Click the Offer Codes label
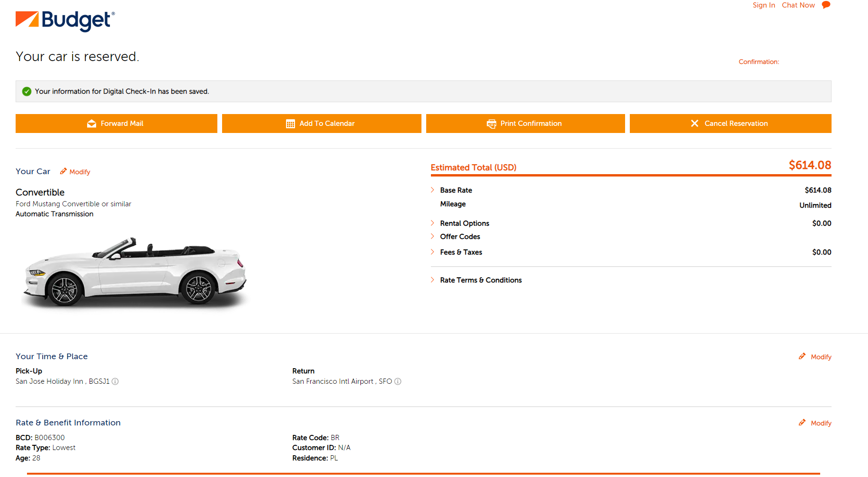The width and height of the screenshot is (868, 477). [460, 237]
